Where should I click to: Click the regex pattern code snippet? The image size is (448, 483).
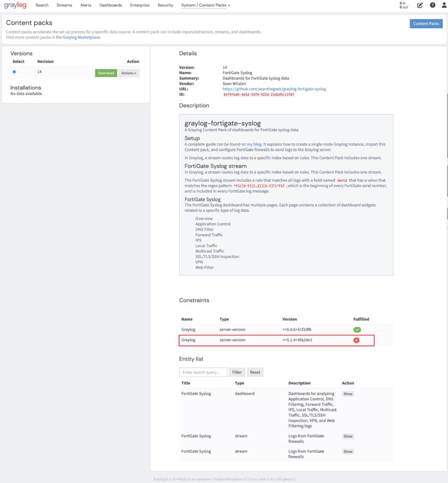259,186
